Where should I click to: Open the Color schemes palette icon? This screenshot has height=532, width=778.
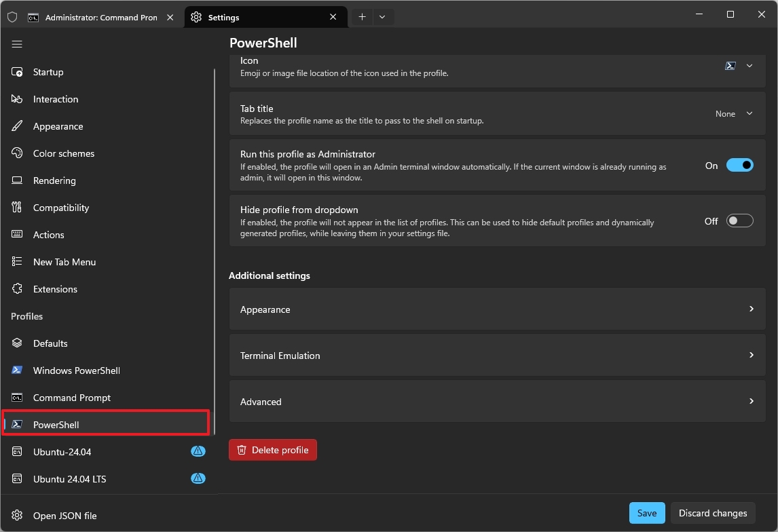point(18,153)
